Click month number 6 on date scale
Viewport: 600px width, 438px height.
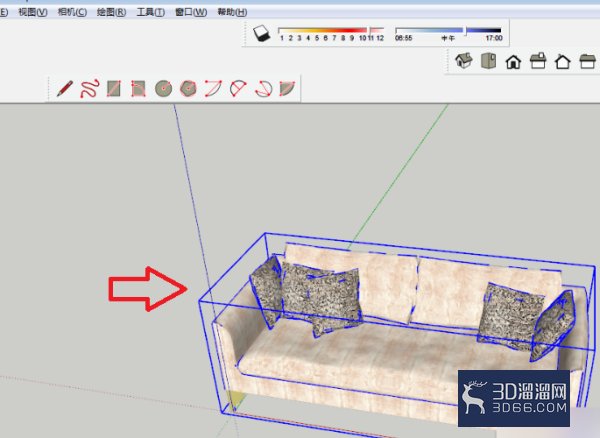[325, 38]
